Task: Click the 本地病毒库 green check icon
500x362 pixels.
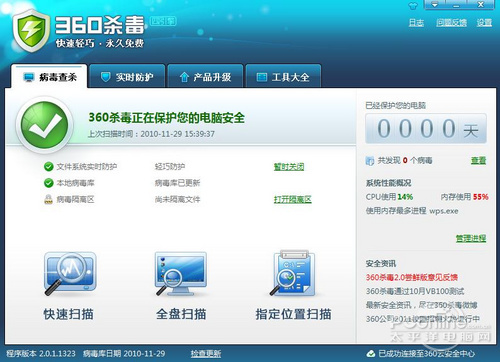Action: click(x=49, y=183)
